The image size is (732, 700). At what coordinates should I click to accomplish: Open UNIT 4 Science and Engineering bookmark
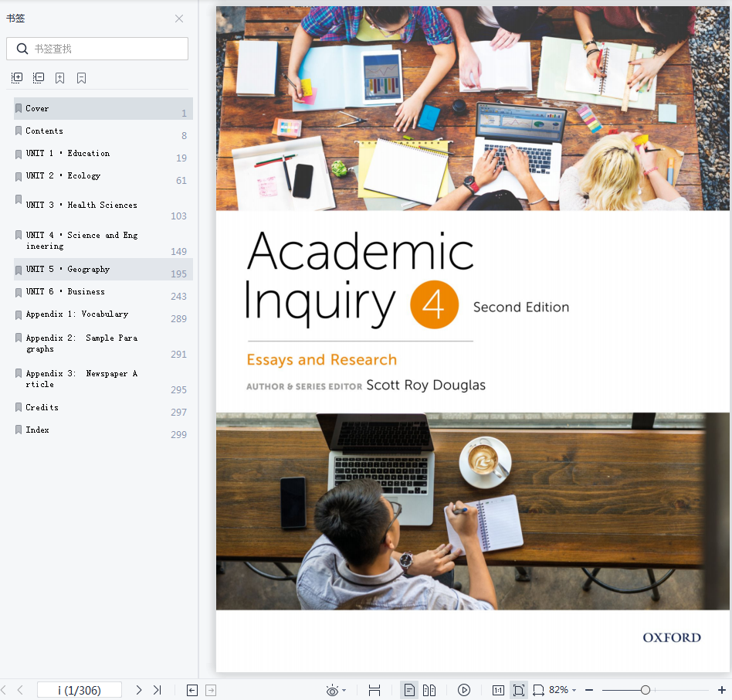coord(103,240)
